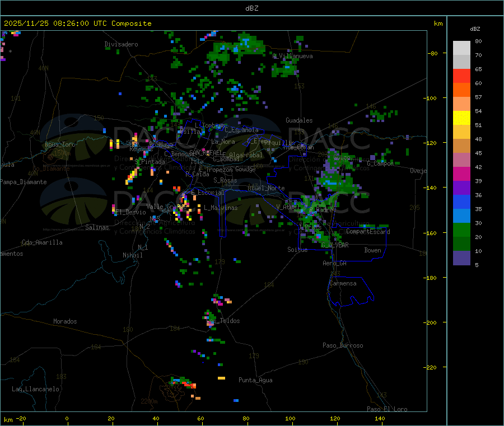Pick the green 20 dBZ legend swatch
504x426 pixels.
461,230
